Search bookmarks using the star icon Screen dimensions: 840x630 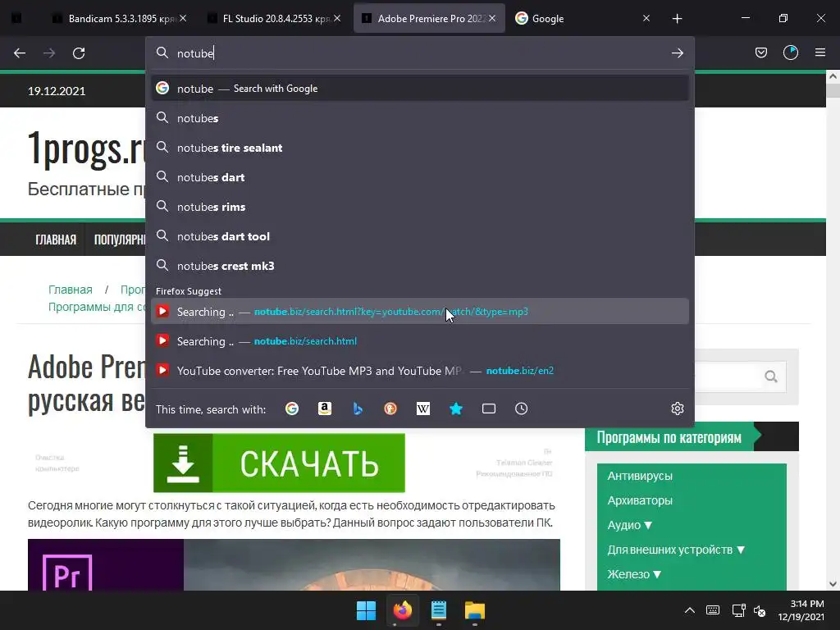[456, 409]
